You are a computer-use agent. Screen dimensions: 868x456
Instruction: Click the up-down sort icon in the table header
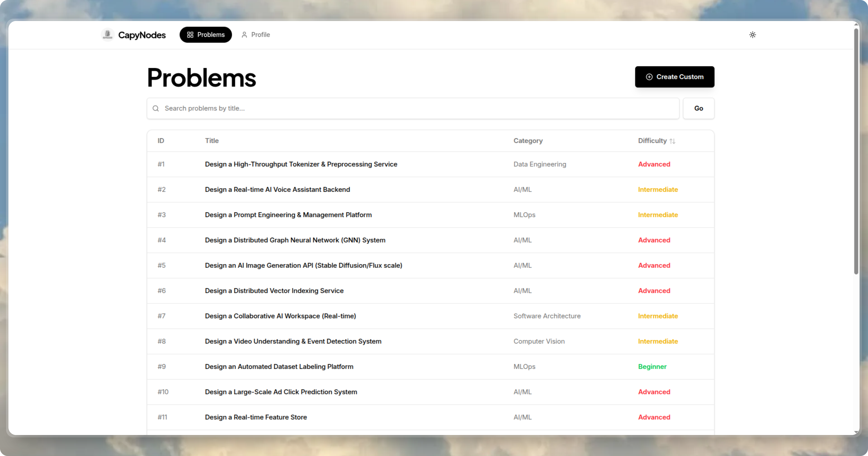tap(673, 141)
